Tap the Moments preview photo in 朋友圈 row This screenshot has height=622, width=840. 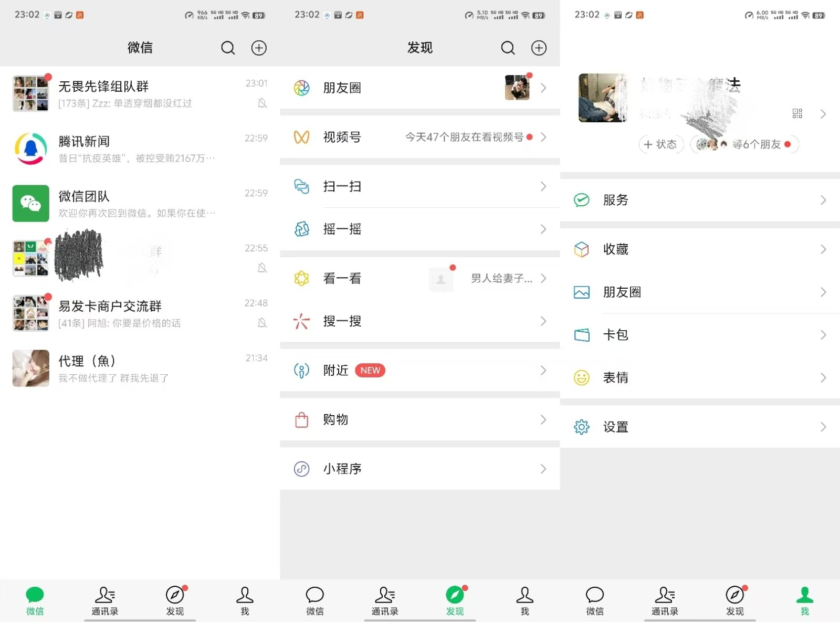pos(517,87)
